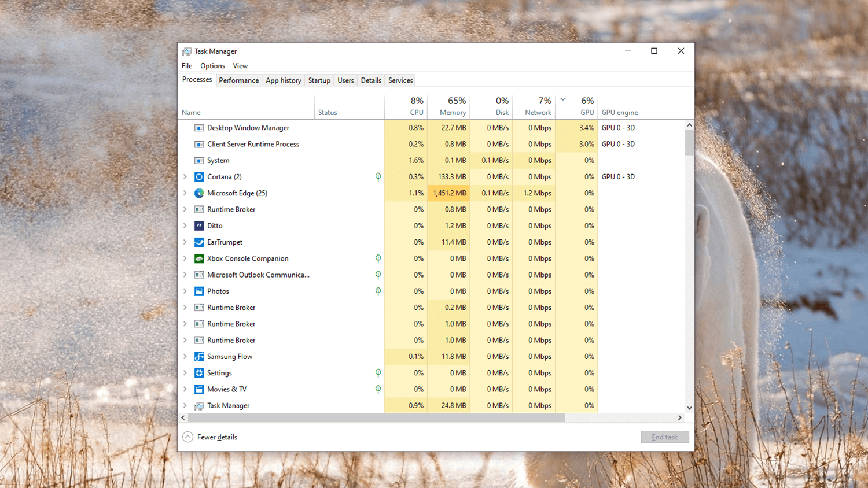Click the vertical scrollbar thumb in process list
This screenshot has width=868, height=488.
[x=689, y=142]
